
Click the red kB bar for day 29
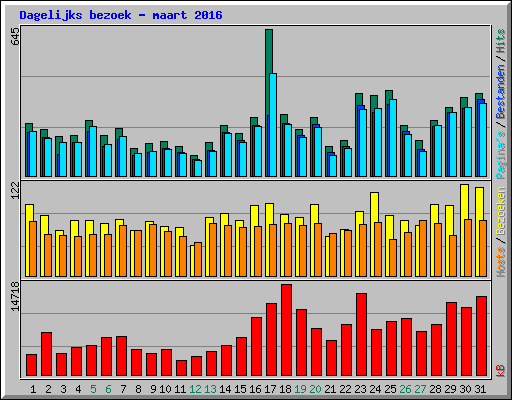(x=451, y=339)
